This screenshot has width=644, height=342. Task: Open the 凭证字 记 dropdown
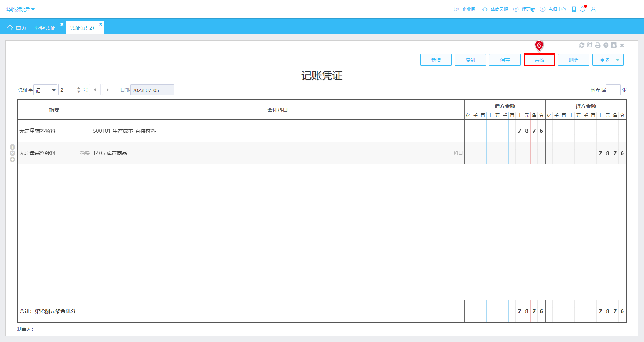click(x=45, y=90)
